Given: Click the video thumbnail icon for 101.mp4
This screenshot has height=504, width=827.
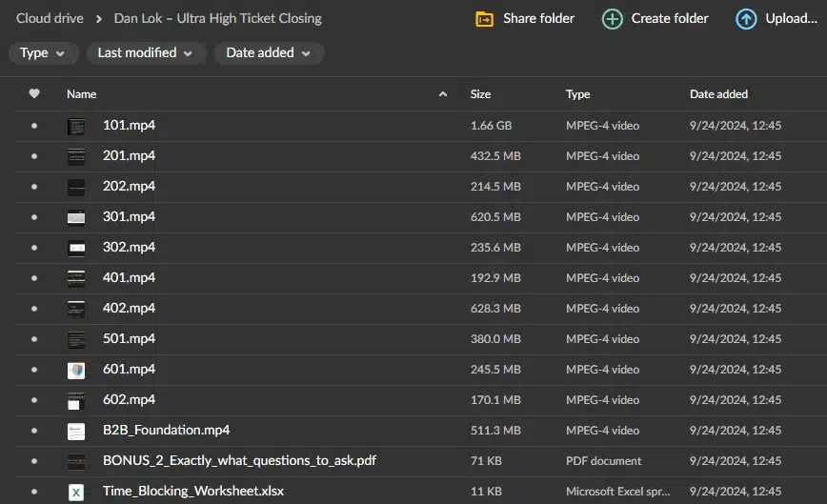Looking at the screenshot, I should (x=76, y=126).
